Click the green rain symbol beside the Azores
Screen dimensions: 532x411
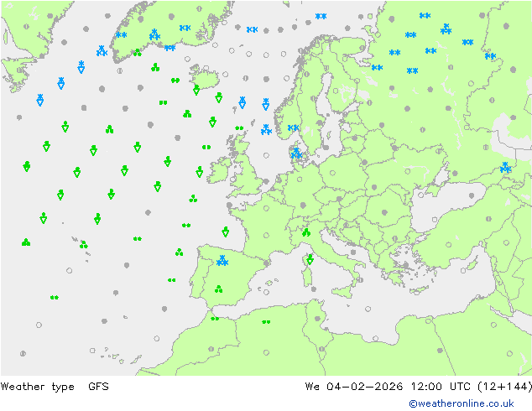point(83,244)
